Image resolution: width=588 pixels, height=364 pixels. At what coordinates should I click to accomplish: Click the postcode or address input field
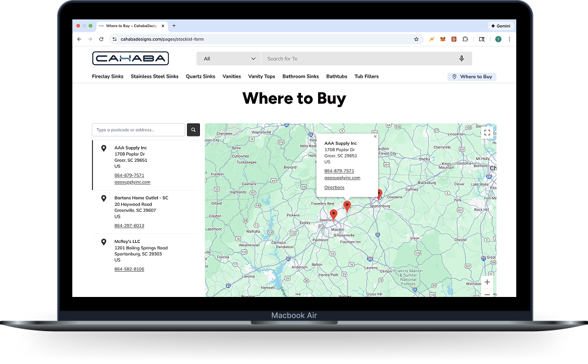pos(139,130)
